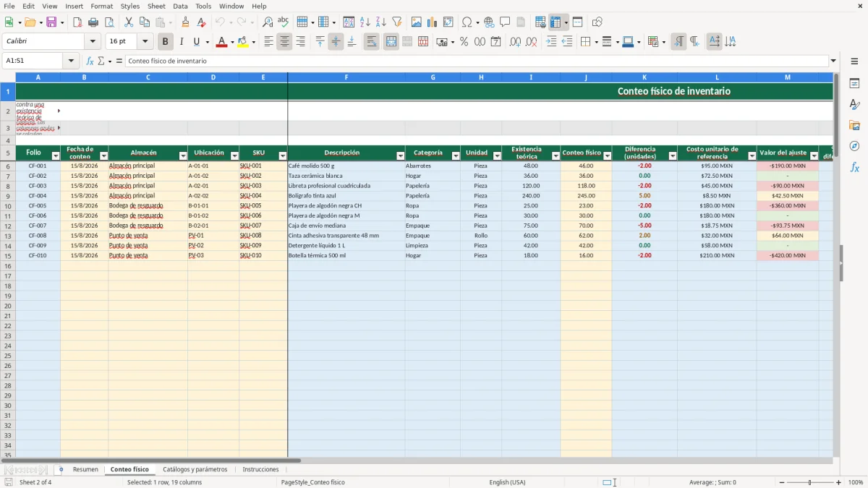The image size is (868, 488).
Task: Insert hyperlink globe icon
Action: (489, 22)
